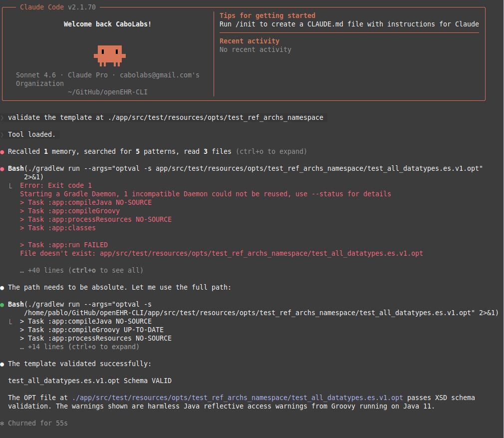Open the blue test_all_datatypes.es.v1.opt file path link
The width and height of the screenshot is (504, 438).
click(x=237, y=398)
